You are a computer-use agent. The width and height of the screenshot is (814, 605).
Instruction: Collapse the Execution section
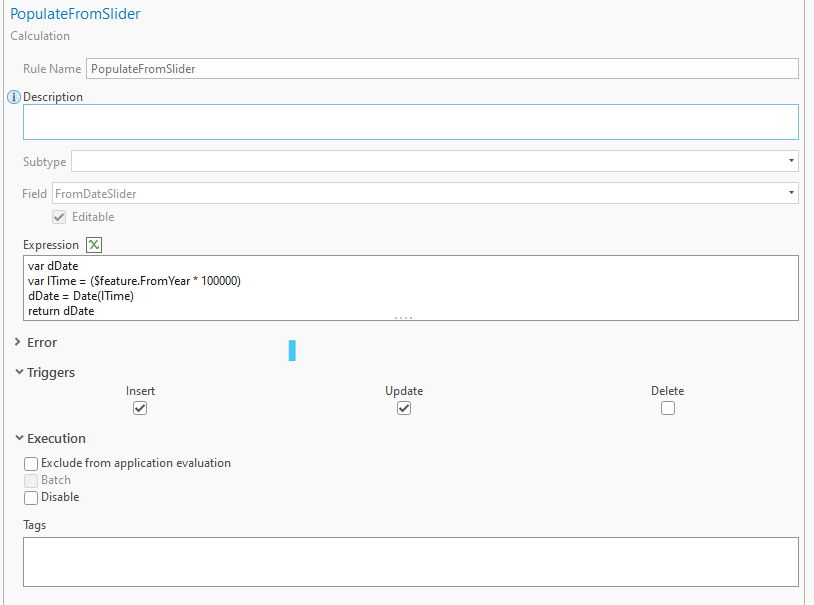[x=18, y=438]
